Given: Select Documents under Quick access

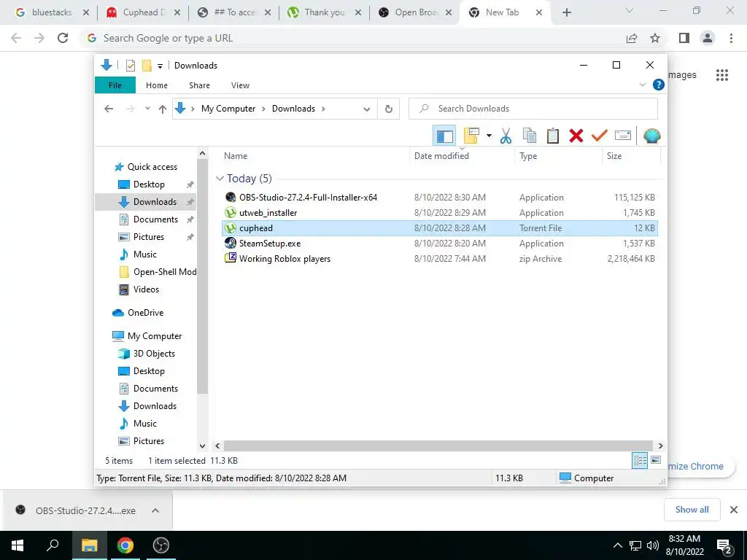Looking at the screenshot, I should pos(155,219).
